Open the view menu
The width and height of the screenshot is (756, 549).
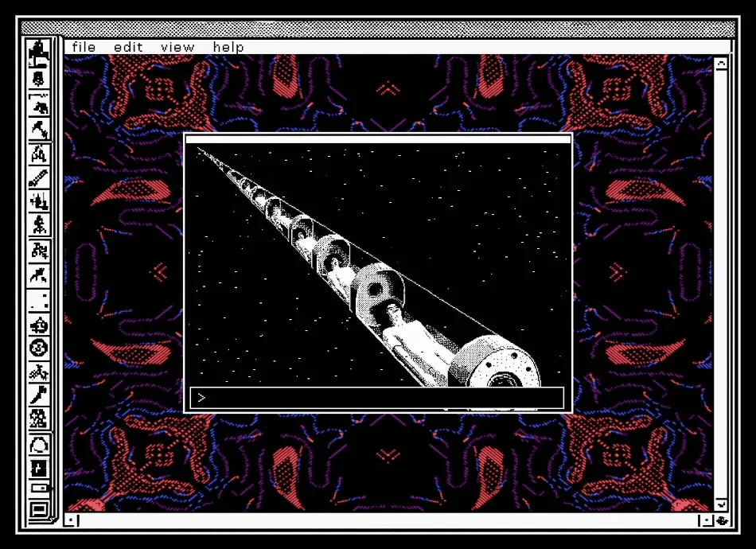tap(177, 47)
